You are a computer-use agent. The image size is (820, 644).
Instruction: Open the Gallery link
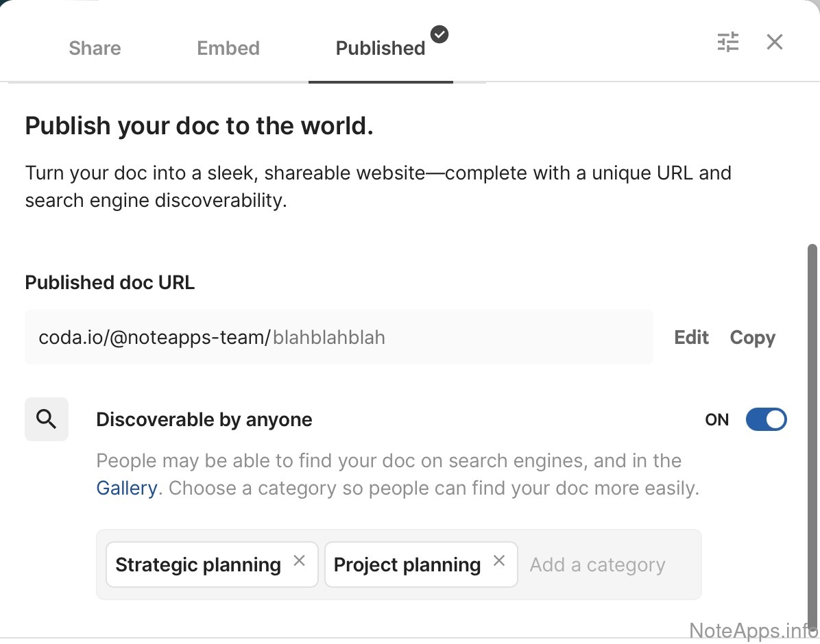tap(126, 488)
